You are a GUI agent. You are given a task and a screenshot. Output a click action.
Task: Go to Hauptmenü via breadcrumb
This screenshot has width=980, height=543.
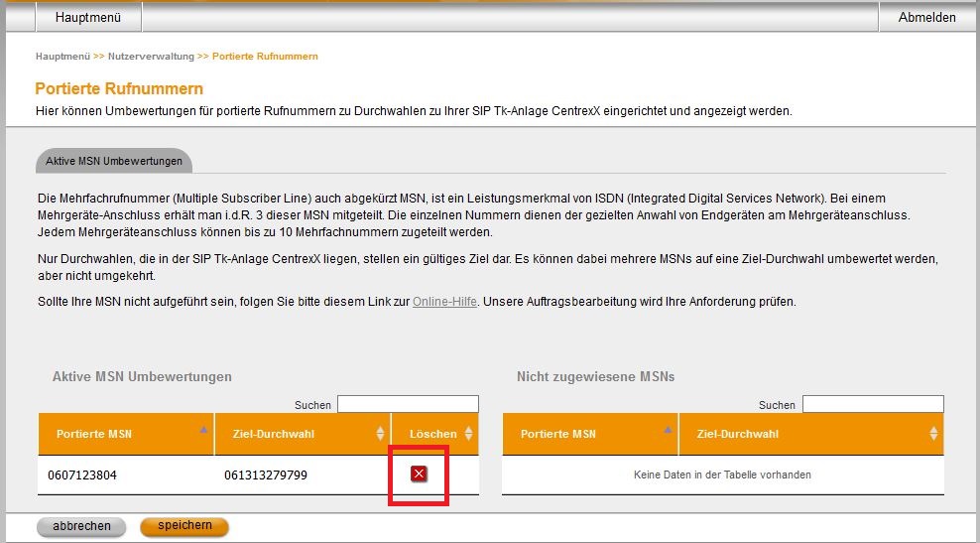pyautogui.click(x=62, y=57)
